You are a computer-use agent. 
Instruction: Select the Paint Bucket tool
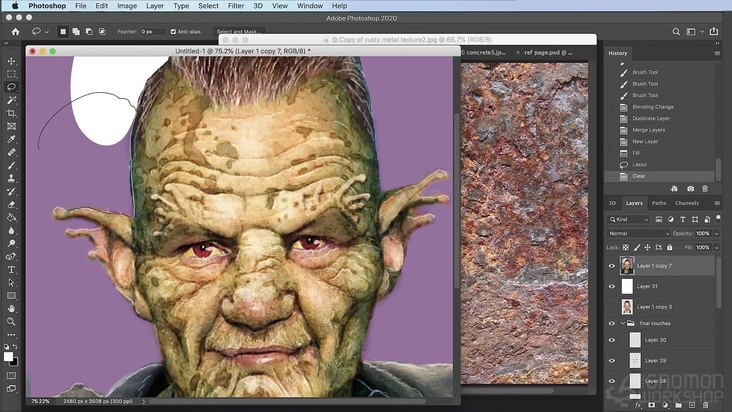tap(11, 217)
